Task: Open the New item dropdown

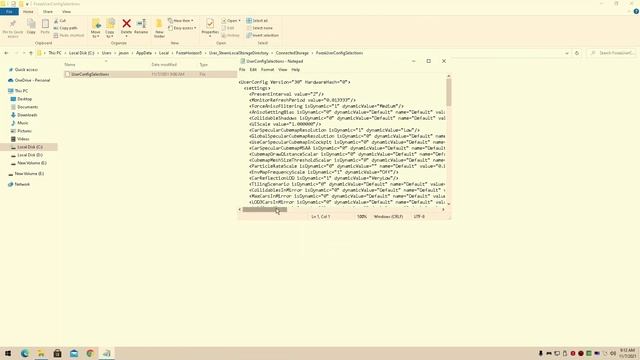Action: [x=181, y=20]
